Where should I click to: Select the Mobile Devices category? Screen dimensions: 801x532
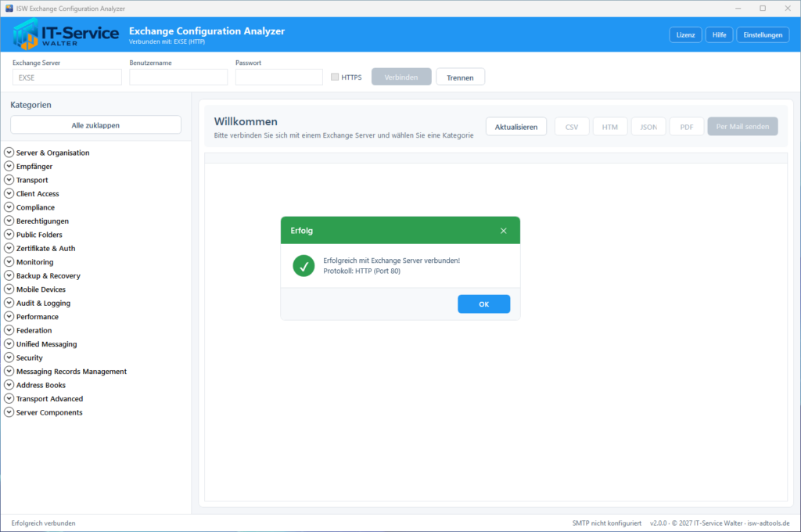click(x=41, y=289)
